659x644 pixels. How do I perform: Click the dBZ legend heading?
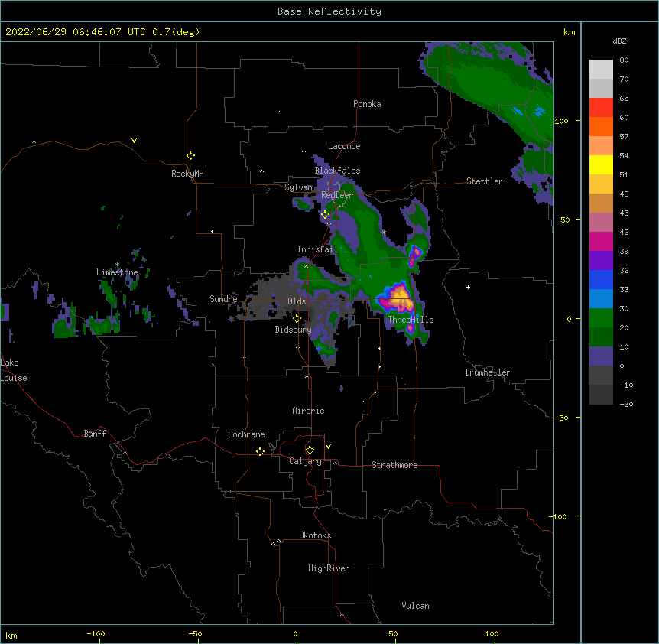point(619,41)
